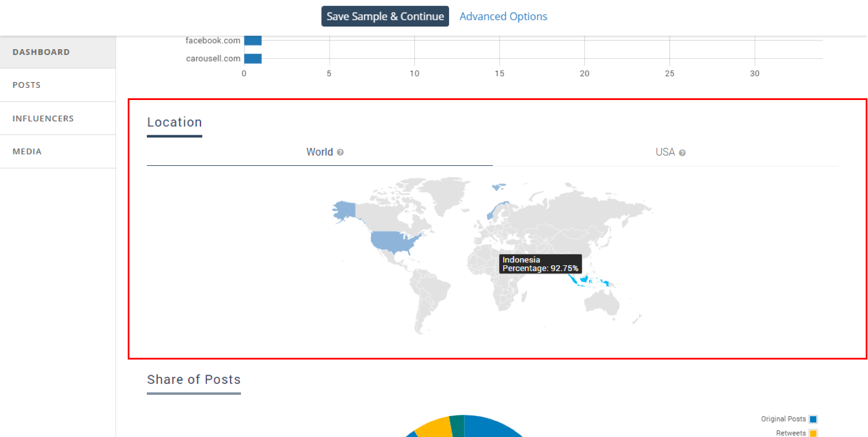Click the carousell.com bar in chart
The height and width of the screenshot is (437, 868).
click(x=253, y=58)
